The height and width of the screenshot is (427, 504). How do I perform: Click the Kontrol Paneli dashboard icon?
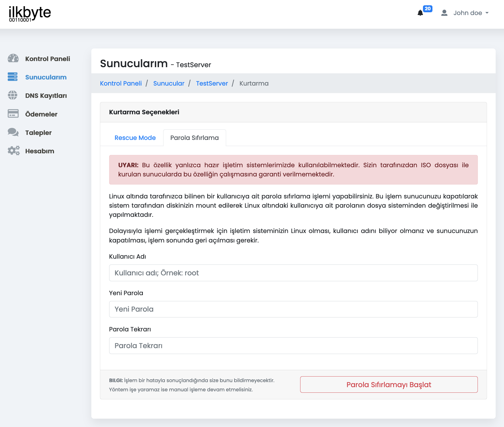tap(13, 58)
